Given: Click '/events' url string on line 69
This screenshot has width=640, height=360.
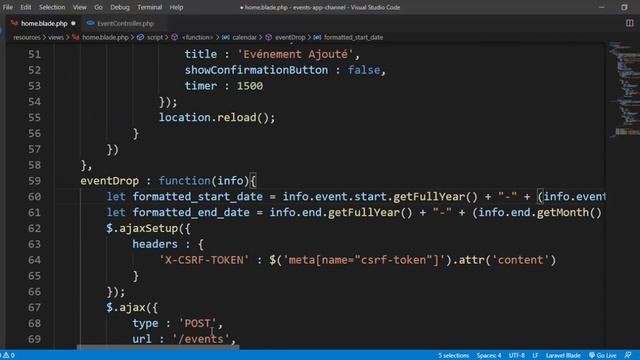Looking at the screenshot, I should pos(201,339).
